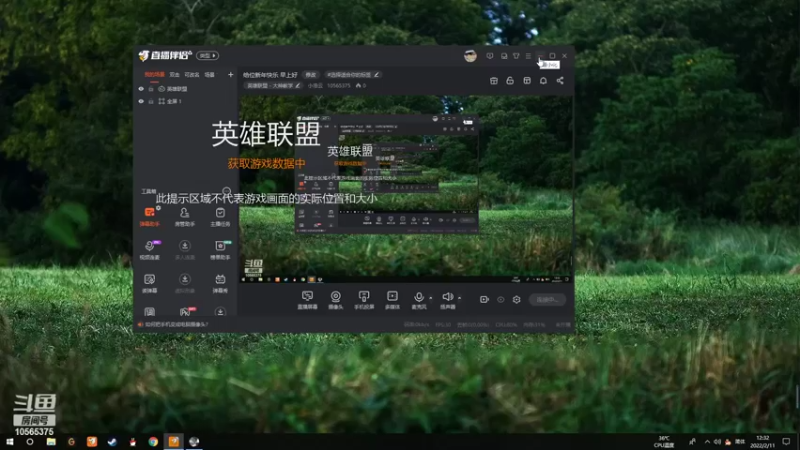Add the 多媒体 media source
The image size is (800, 450).
click(392, 299)
